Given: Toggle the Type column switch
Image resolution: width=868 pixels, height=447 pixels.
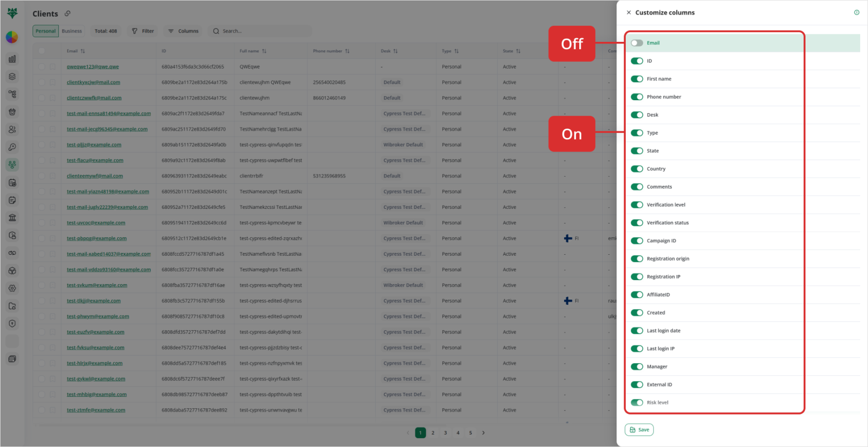Looking at the screenshot, I should tap(637, 133).
